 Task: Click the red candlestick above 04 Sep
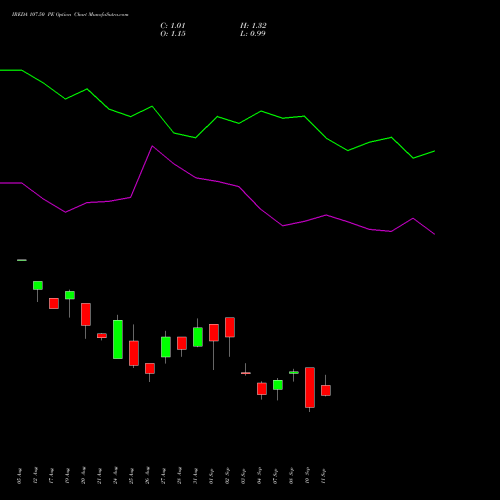point(262,389)
